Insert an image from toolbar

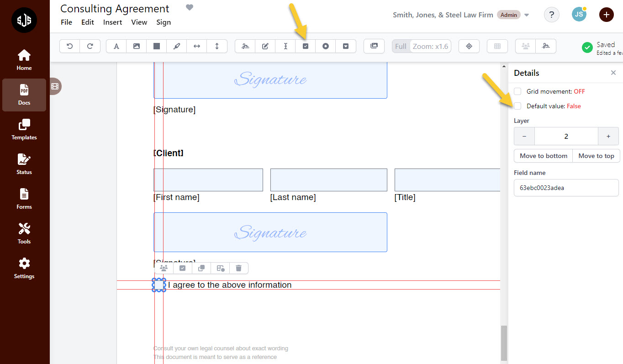pos(137,46)
